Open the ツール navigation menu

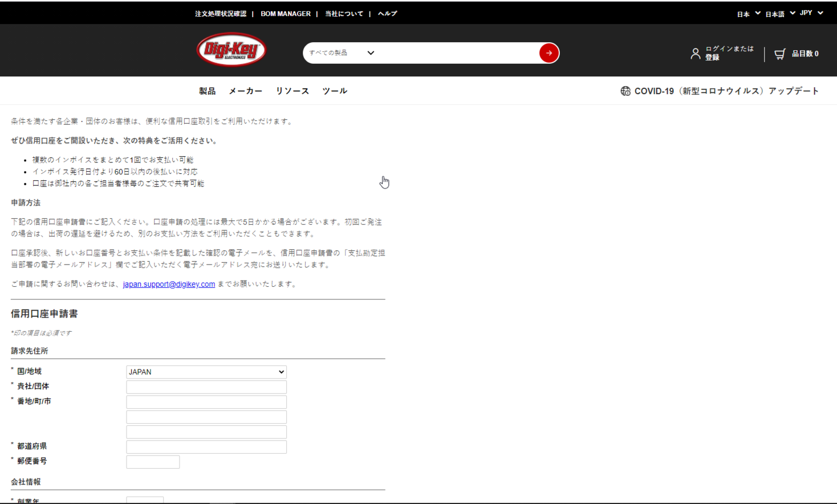click(335, 90)
